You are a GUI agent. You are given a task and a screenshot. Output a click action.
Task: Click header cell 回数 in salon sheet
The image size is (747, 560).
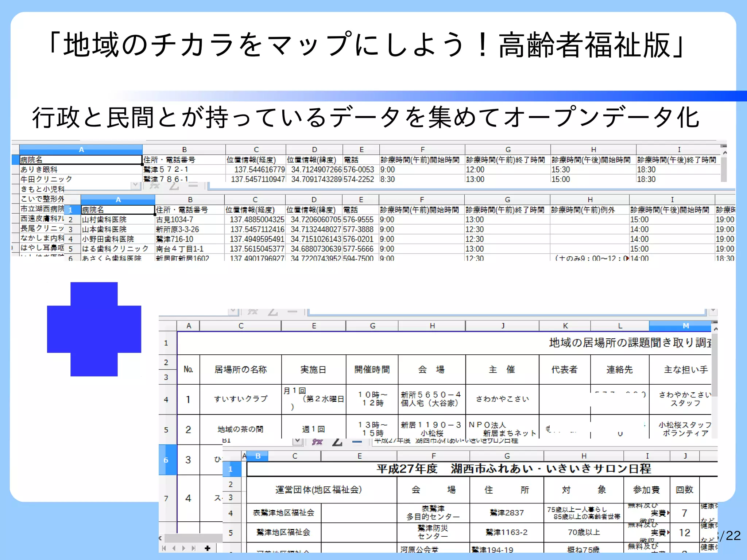pos(684,490)
